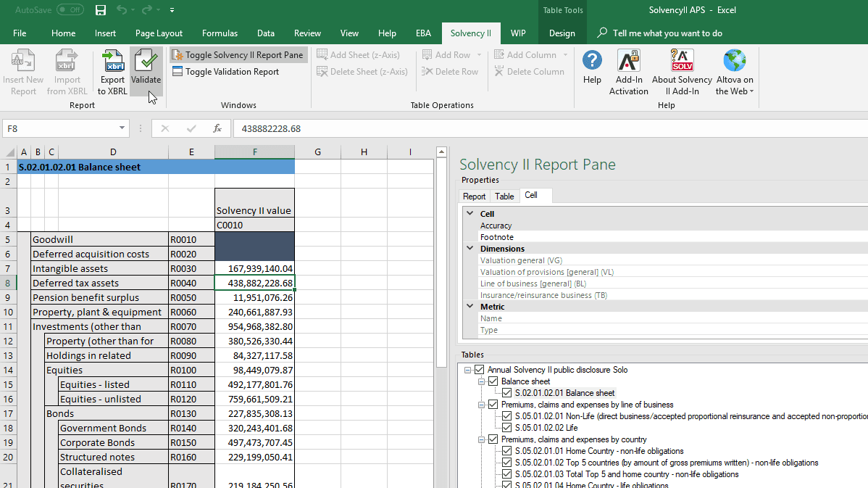Image resolution: width=868 pixels, height=488 pixels.
Task: Click the formula bar Enter checkmark
Action: tap(191, 128)
